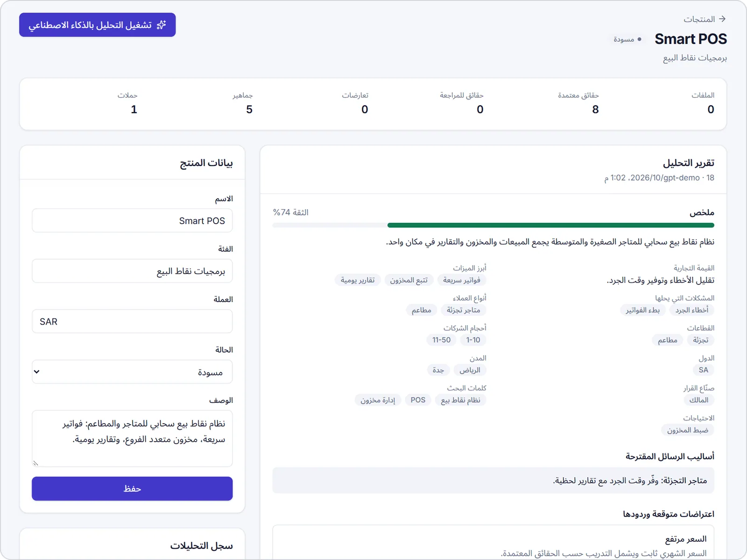Click the textarea resize handle under الوصف
This screenshot has width=747, height=560.
[x=35, y=463]
